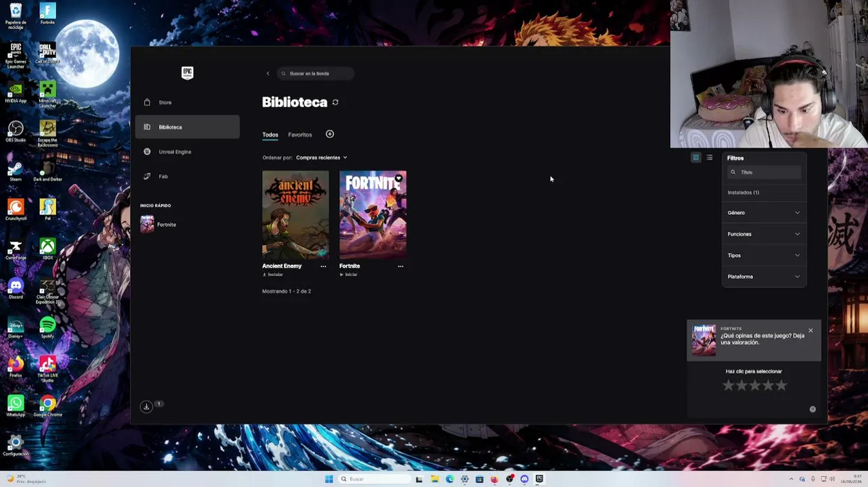Rate Fortnite one star
This screenshot has height=487, width=868.
pos(728,386)
